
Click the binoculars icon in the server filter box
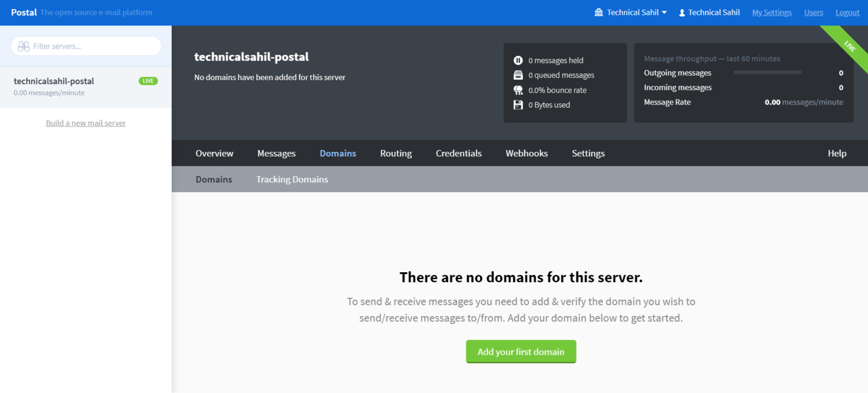point(23,46)
